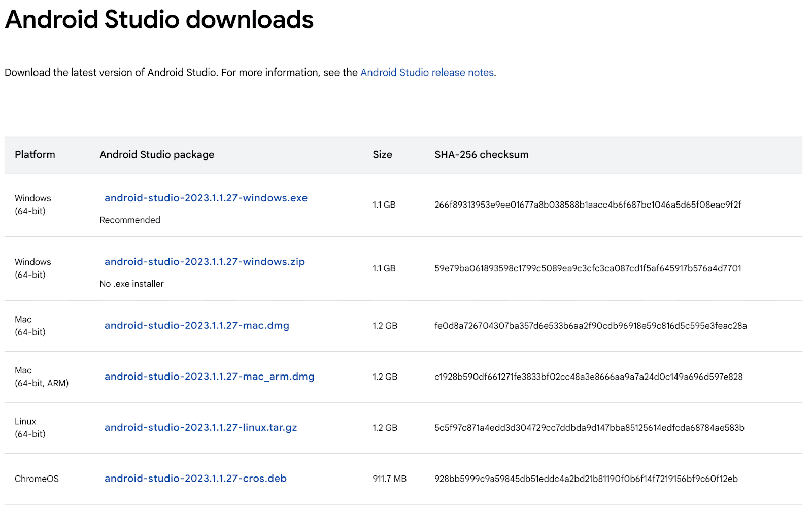
Task: Click the 911.7 MB size cell
Action: (390, 479)
